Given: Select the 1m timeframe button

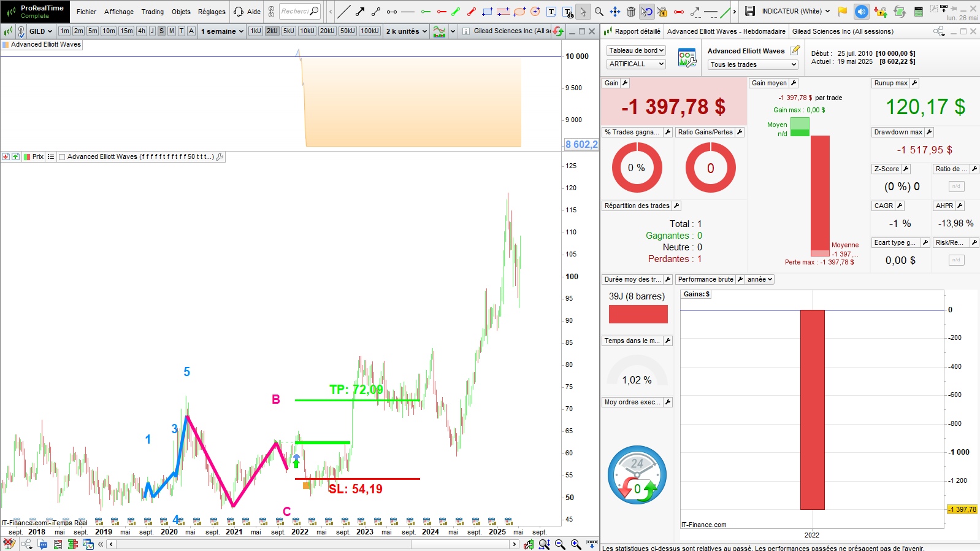Looking at the screenshot, I should (x=64, y=31).
